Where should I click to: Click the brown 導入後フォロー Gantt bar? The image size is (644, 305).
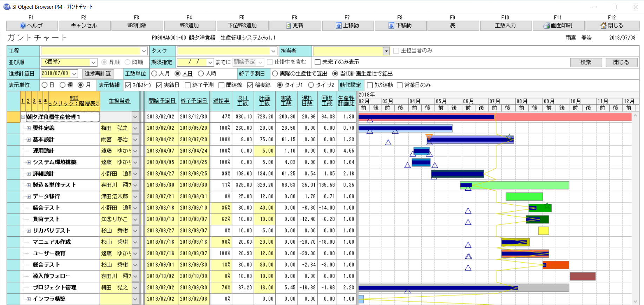click(583, 276)
